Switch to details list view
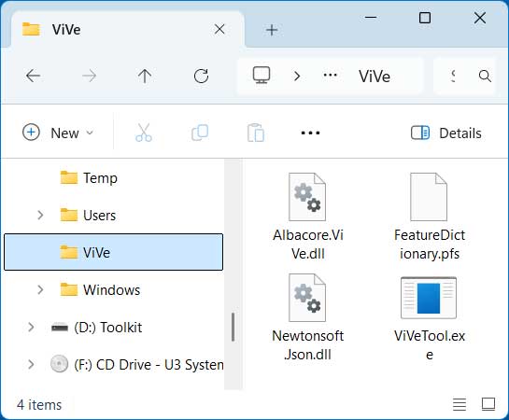509x420 pixels. 460,404
